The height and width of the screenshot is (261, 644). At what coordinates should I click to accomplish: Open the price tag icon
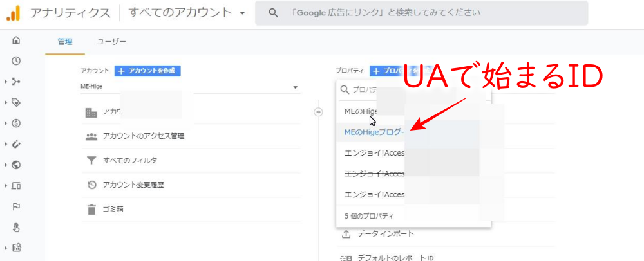click(x=17, y=102)
